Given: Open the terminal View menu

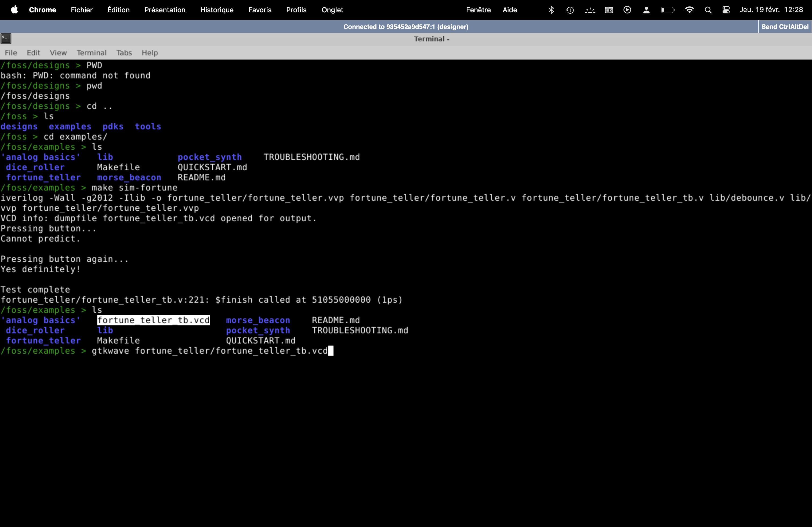Looking at the screenshot, I should tap(58, 53).
